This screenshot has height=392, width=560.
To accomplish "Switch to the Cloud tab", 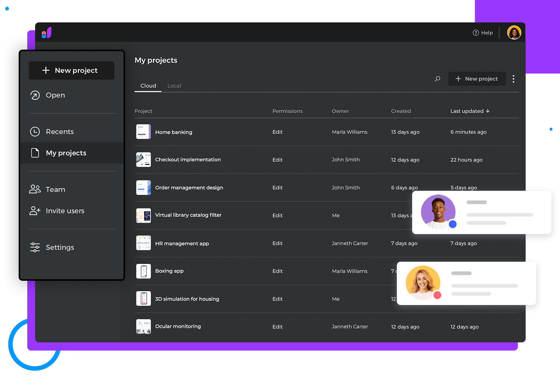I will point(148,86).
